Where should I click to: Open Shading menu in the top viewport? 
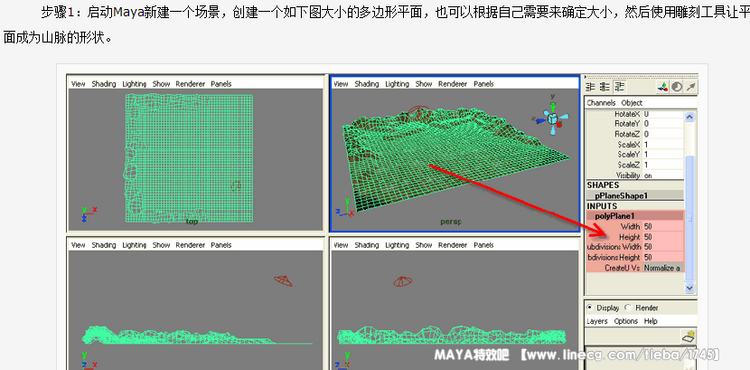[x=104, y=84]
